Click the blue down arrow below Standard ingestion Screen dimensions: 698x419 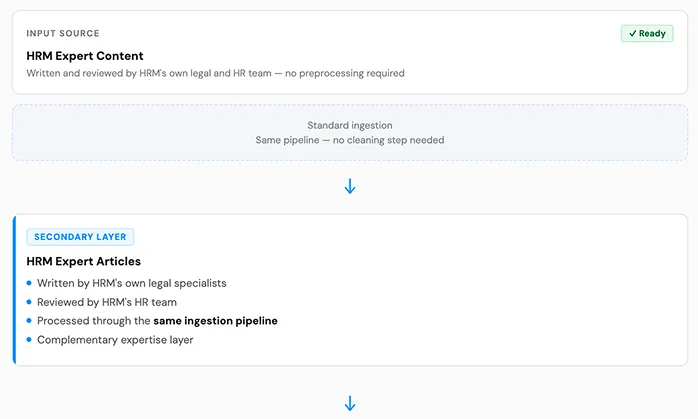[350, 186]
